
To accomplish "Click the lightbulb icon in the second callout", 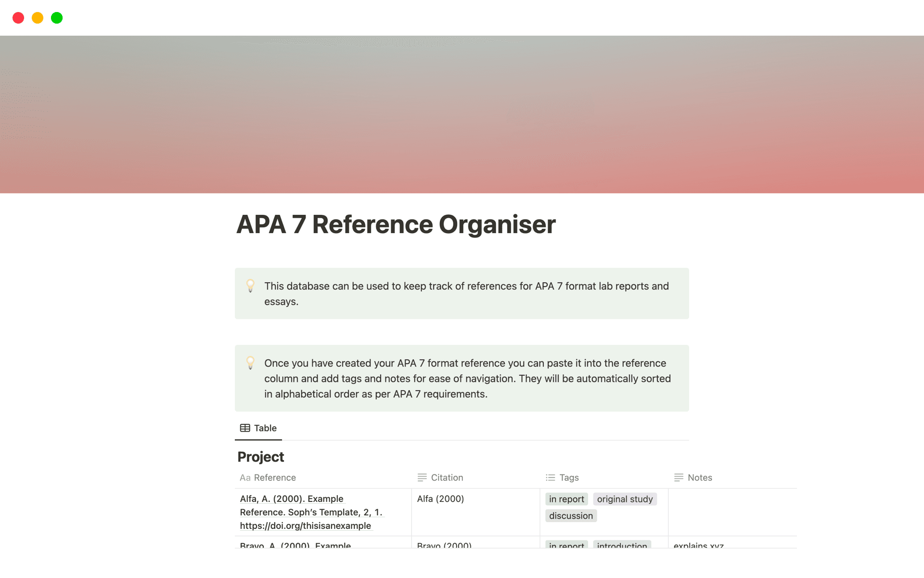I will tap(251, 363).
